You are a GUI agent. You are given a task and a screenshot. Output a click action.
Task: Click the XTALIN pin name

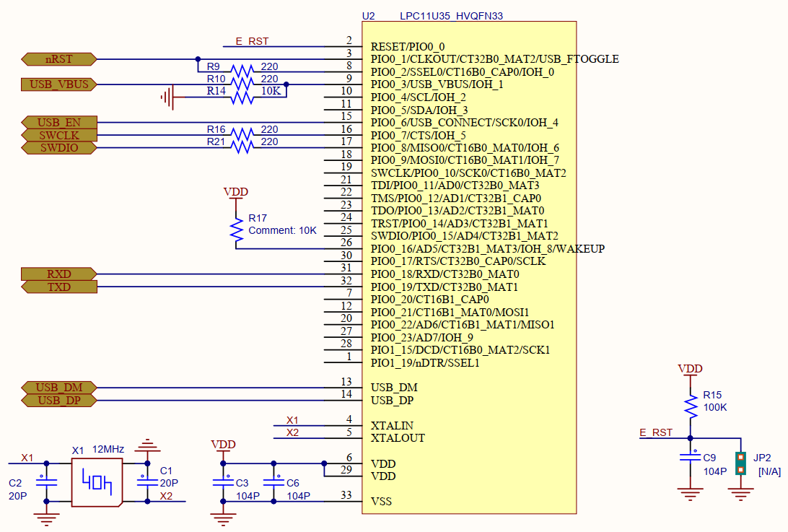pyautogui.click(x=392, y=426)
